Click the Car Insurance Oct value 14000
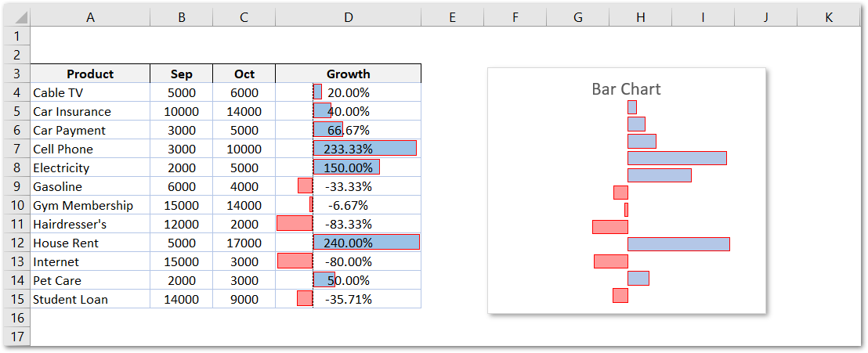This screenshot has width=868, height=353. (244, 111)
